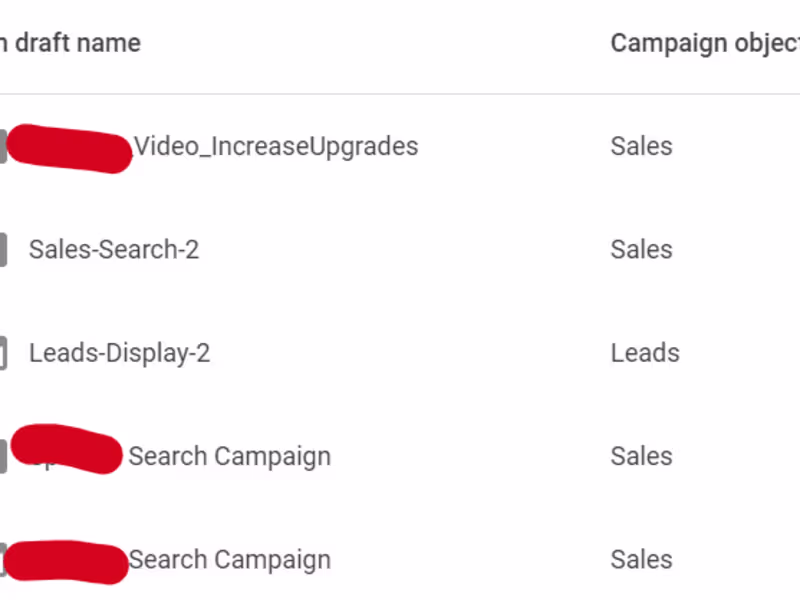Screen dimensions: 800x600
Task: Click the Sales objective for Sales-Search-2
Action: pyautogui.click(x=641, y=250)
